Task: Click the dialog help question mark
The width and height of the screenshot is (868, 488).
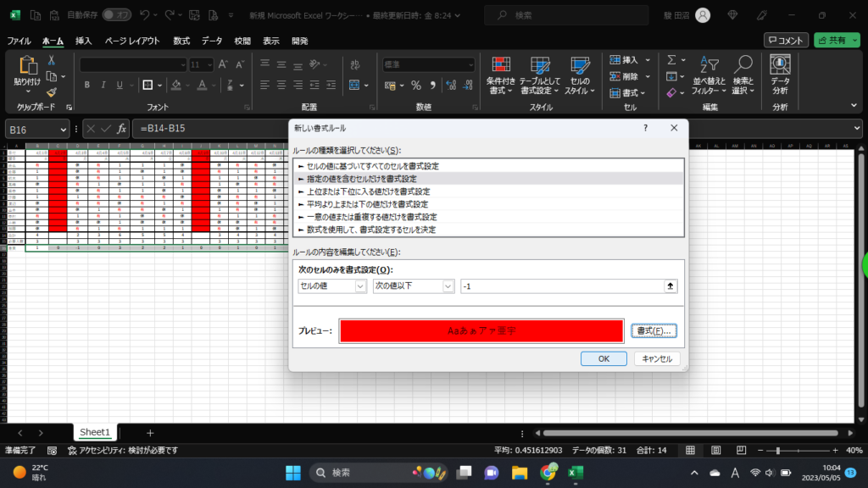Action: 645,128
